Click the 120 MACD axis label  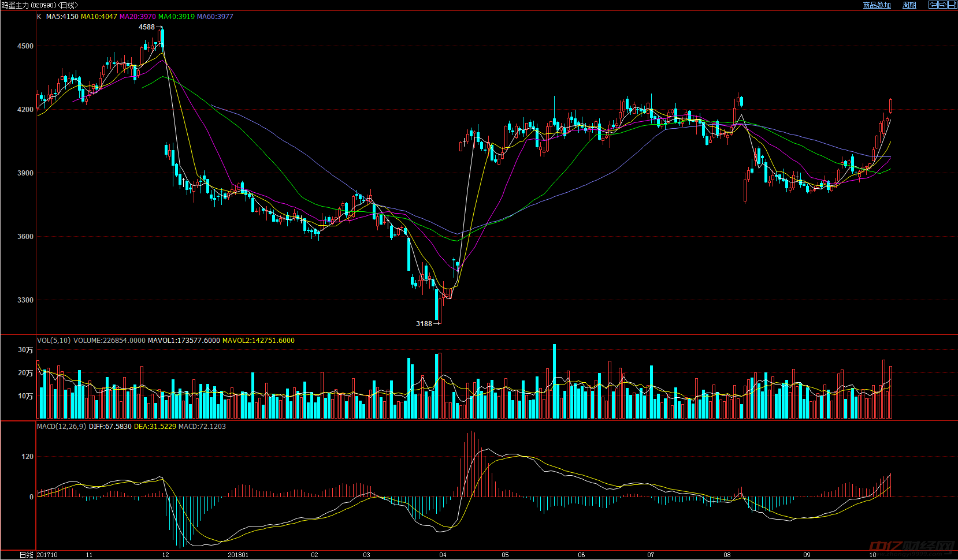(28, 457)
